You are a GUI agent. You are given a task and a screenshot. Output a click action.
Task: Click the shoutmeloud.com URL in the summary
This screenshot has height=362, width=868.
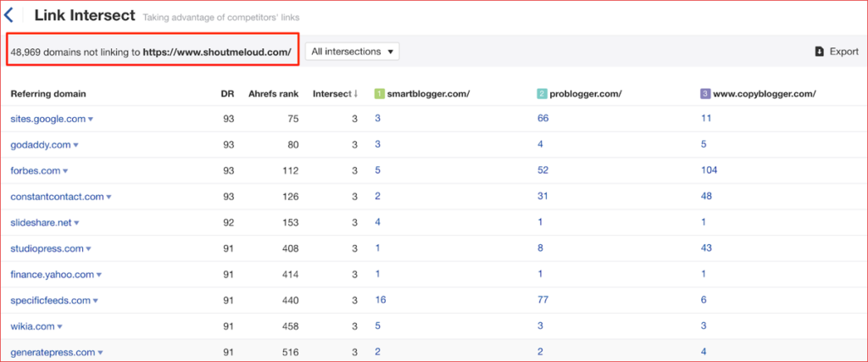(x=216, y=52)
